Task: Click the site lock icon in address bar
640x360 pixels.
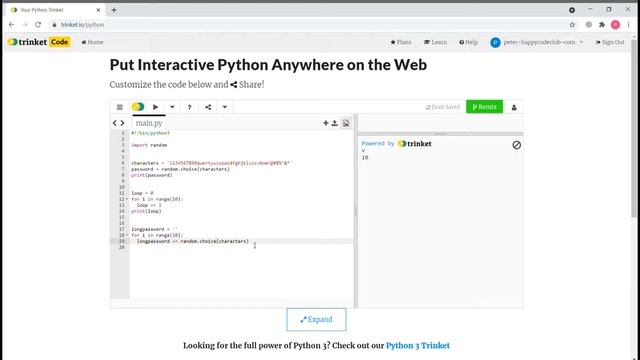Action: tap(54, 25)
